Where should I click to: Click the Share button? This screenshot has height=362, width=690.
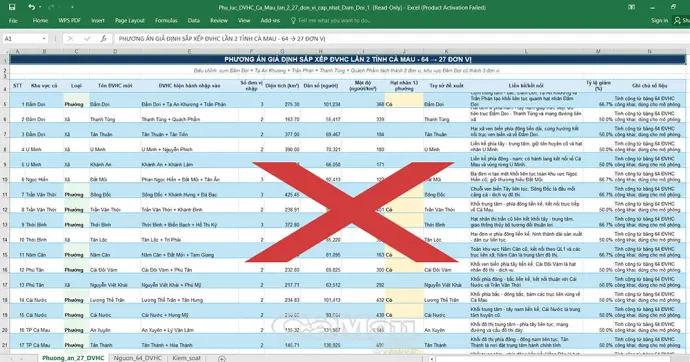click(682, 20)
